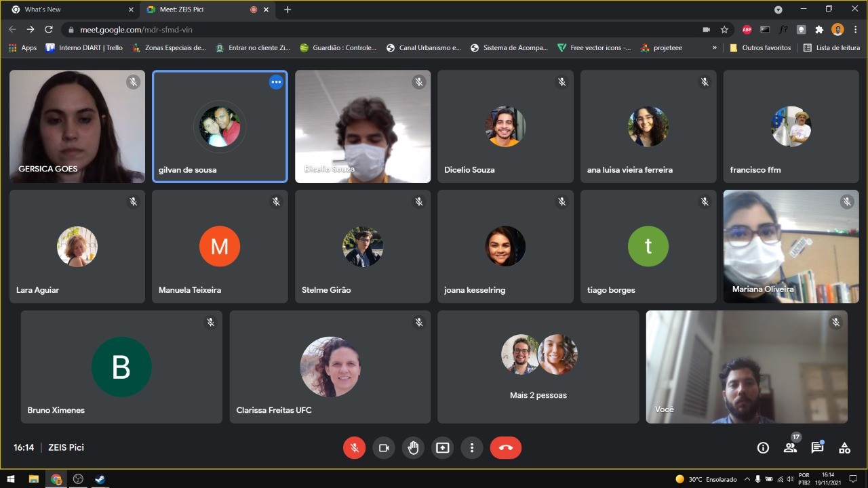Viewport: 868px width, 488px height.
Task: Select the Mais 2 pessoas tile
Action: click(x=538, y=367)
